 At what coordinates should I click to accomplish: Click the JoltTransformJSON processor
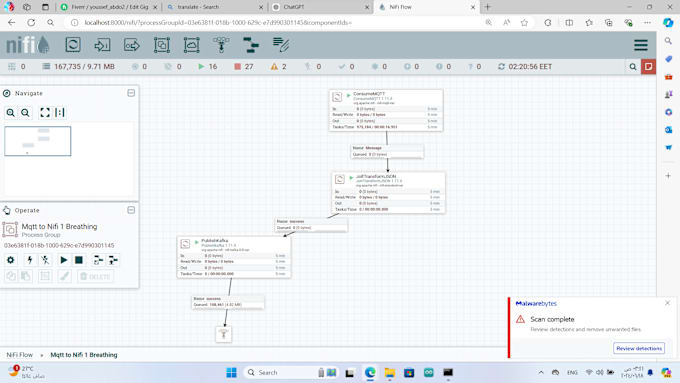389,193
